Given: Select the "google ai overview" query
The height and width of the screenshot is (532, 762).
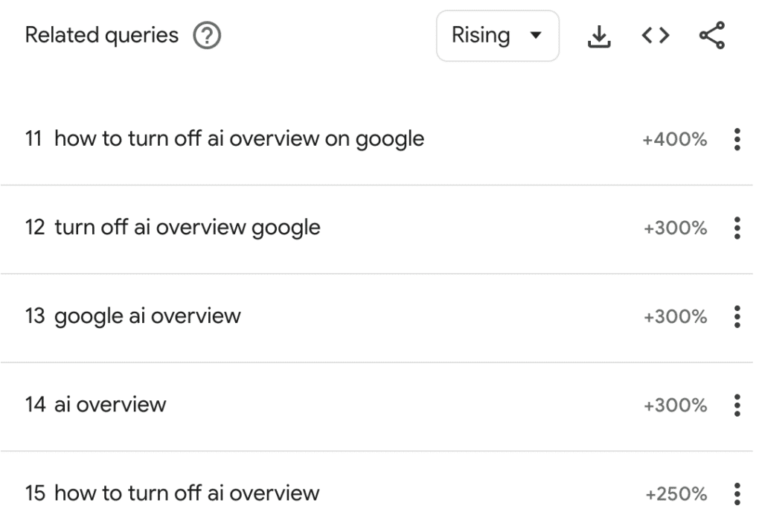Looking at the screenshot, I should 147,316.
